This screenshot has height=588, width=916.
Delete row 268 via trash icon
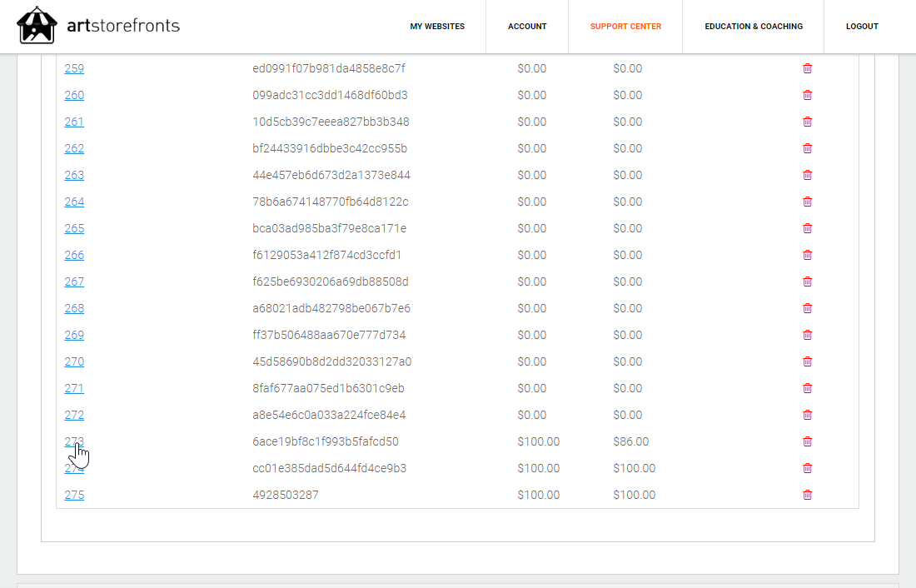[807, 308]
